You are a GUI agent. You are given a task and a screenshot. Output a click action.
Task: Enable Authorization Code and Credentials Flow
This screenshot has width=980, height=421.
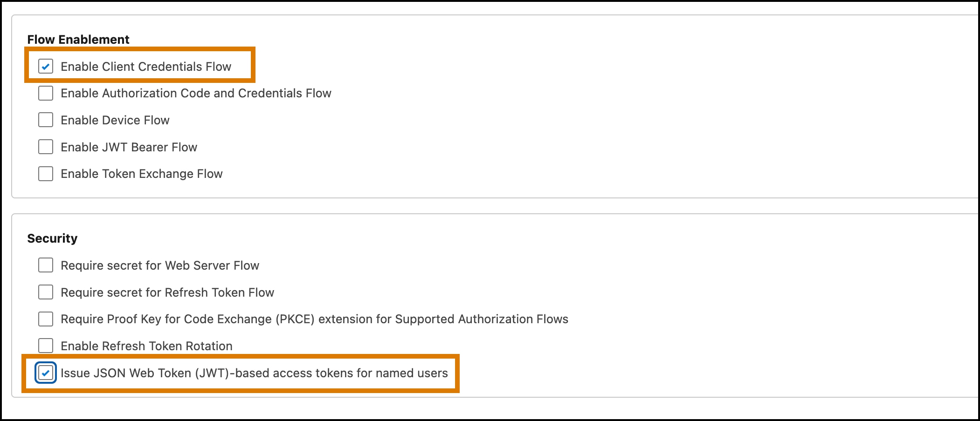(x=45, y=93)
